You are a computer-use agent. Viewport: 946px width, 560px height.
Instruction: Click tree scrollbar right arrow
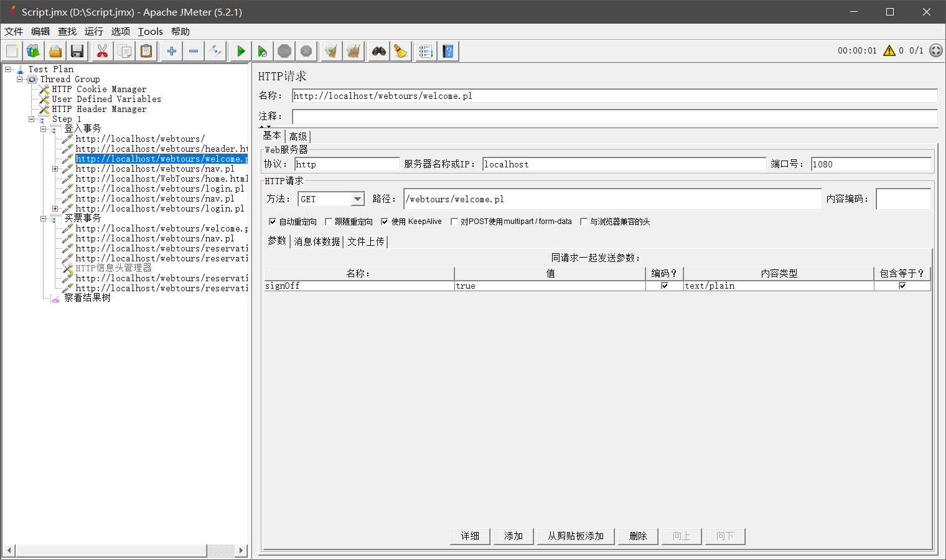[x=241, y=551]
